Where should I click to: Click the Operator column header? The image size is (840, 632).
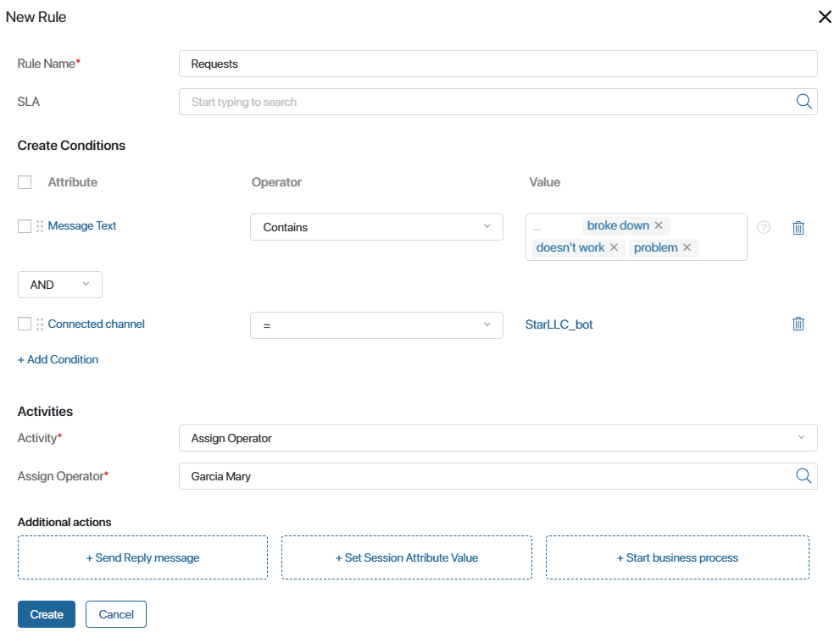(x=276, y=182)
